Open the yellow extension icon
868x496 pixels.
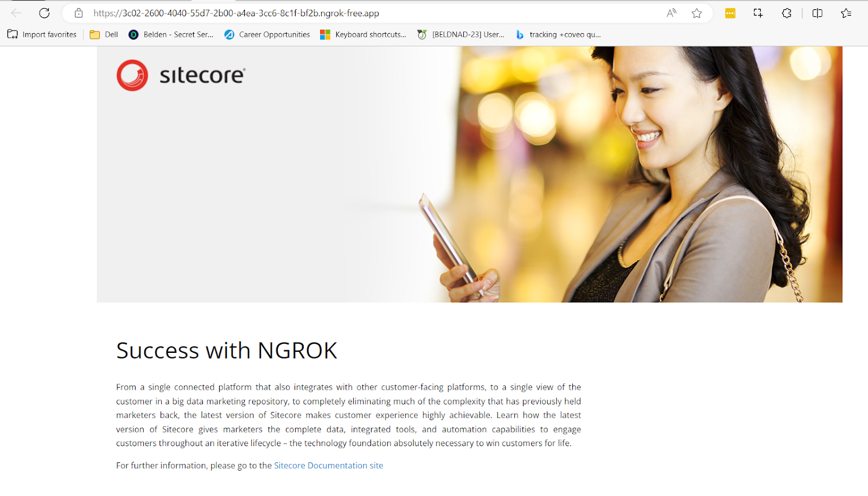coord(730,13)
